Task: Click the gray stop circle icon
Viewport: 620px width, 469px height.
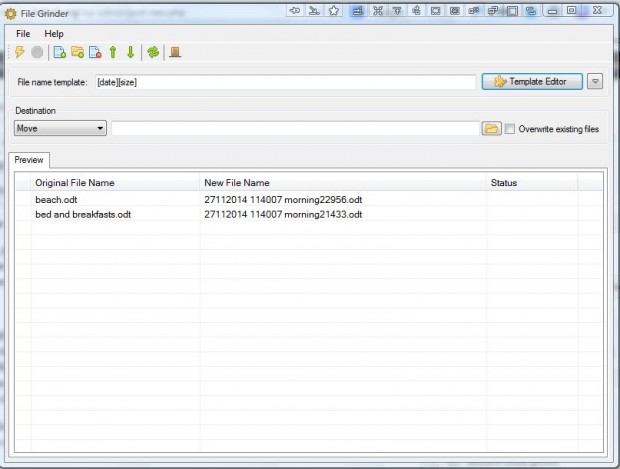Action: click(x=37, y=52)
